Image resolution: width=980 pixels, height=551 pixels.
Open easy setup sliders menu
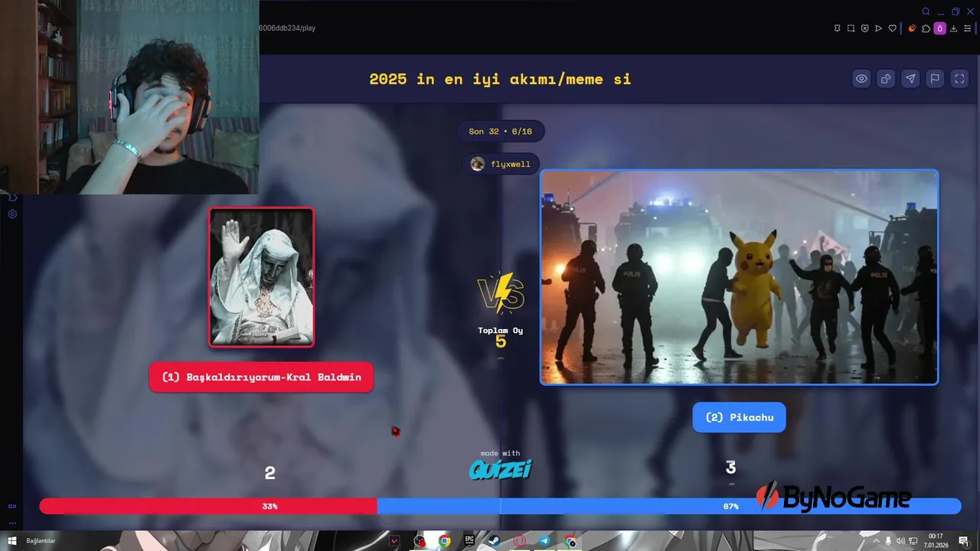[967, 28]
